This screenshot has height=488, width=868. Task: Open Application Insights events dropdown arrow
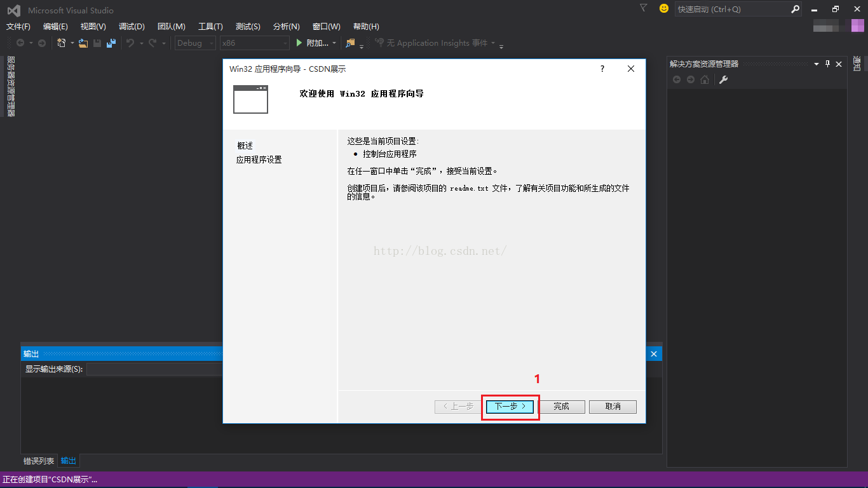[x=493, y=43]
